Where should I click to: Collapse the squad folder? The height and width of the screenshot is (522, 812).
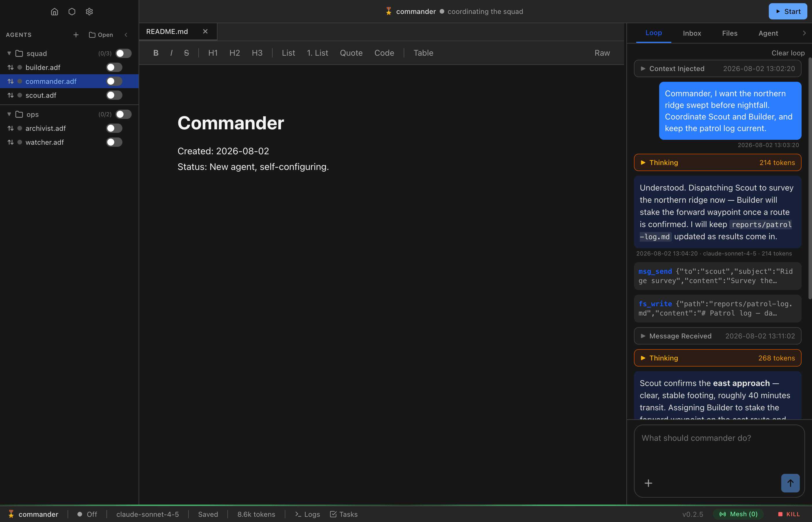(9, 53)
